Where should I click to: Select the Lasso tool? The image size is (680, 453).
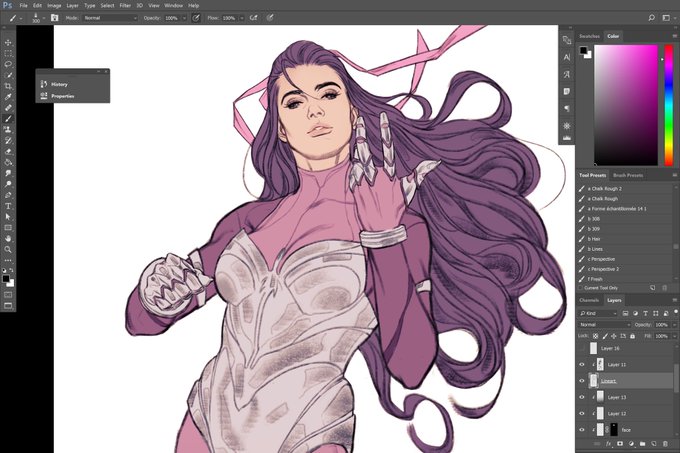coord(8,64)
